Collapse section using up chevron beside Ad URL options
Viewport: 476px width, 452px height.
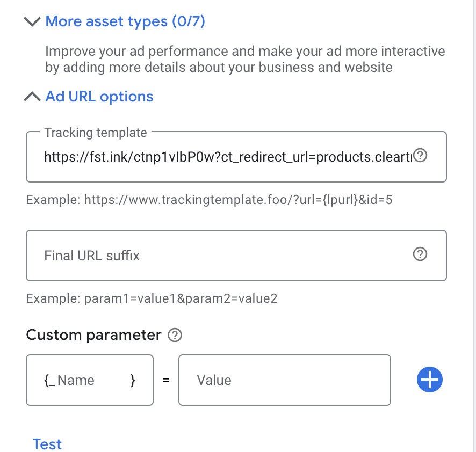[x=32, y=97]
